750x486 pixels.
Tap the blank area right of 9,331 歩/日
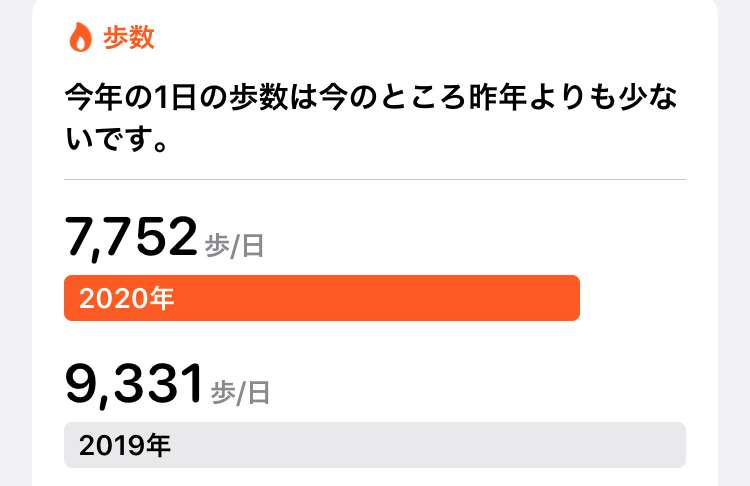tap(478, 387)
